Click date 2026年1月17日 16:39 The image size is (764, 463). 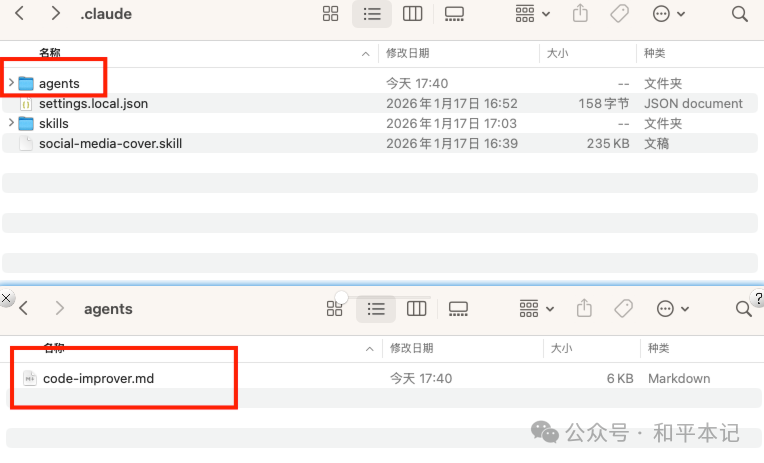pos(452,143)
